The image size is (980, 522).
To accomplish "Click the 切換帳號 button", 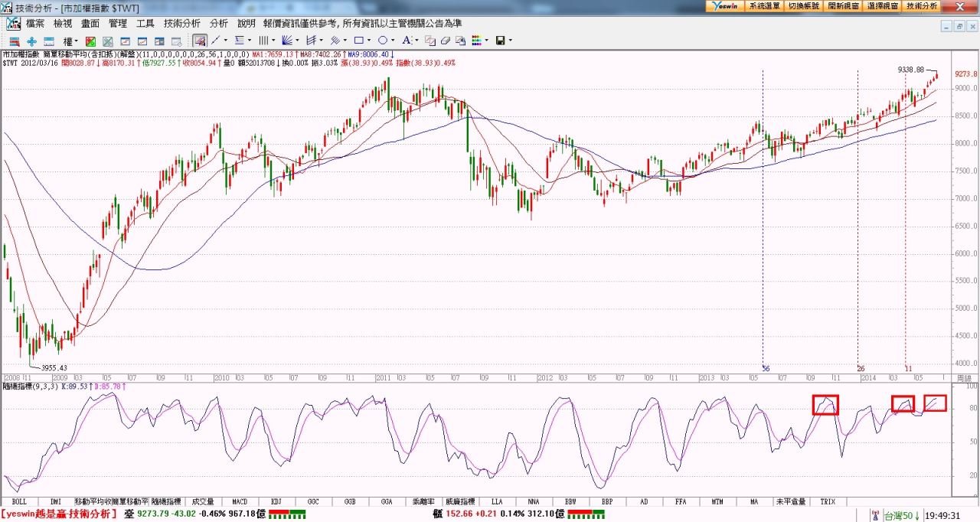I will click(803, 5).
